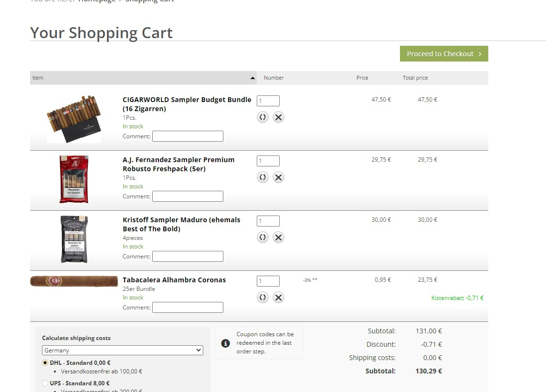Click the 131,00 € subtotal value
The image size is (546, 392).
click(x=429, y=331)
